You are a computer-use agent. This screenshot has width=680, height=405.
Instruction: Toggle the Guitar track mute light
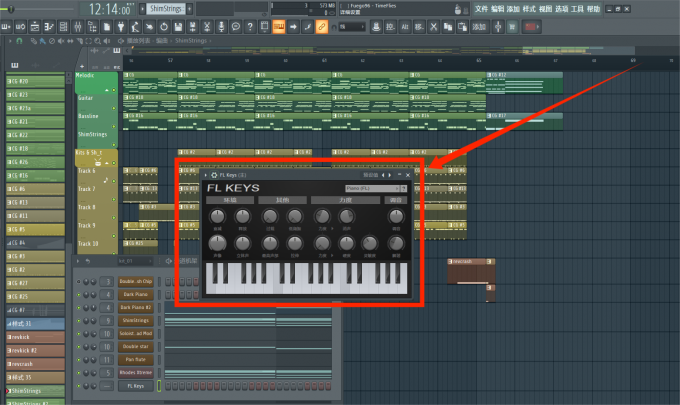114,108
